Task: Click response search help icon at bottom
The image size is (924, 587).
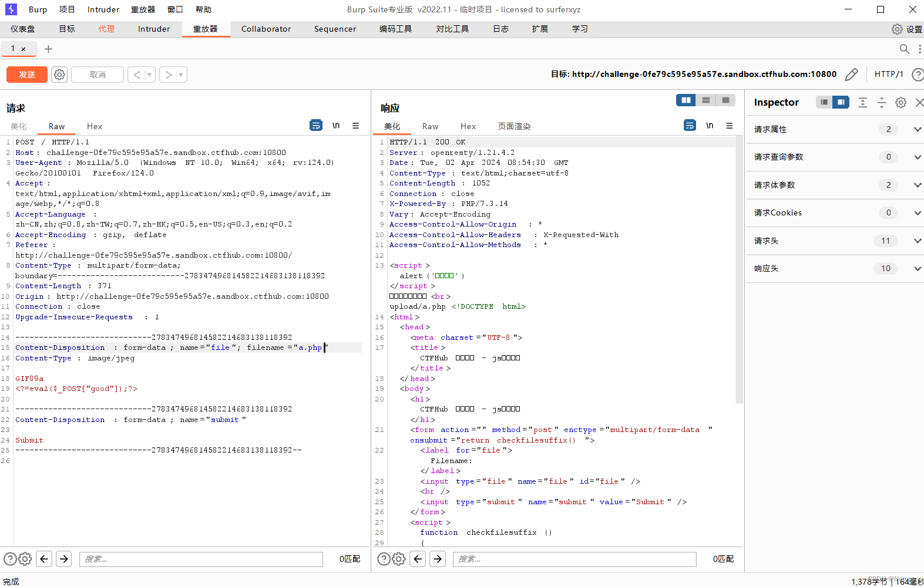Action: 384,559
